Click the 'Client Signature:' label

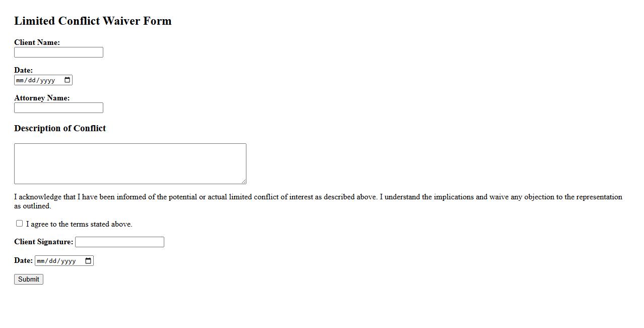(43, 242)
